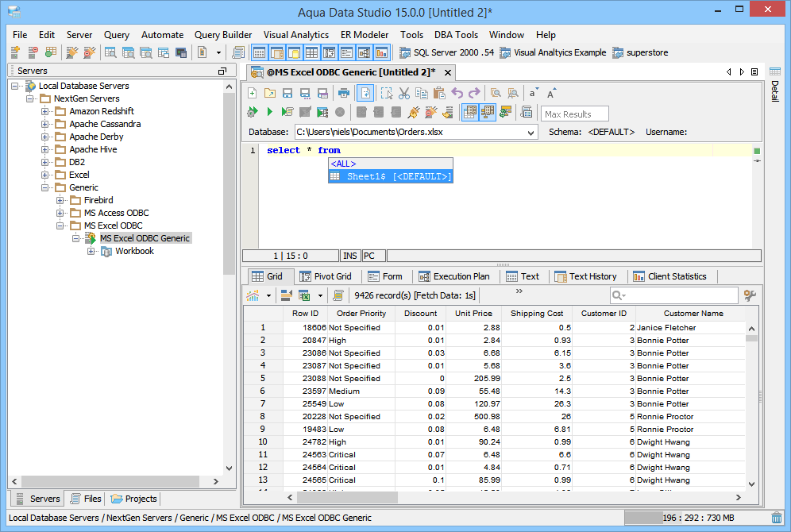Click the trash can icon in the status bar
The width and height of the screenshot is (791, 532).
tap(777, 518)
